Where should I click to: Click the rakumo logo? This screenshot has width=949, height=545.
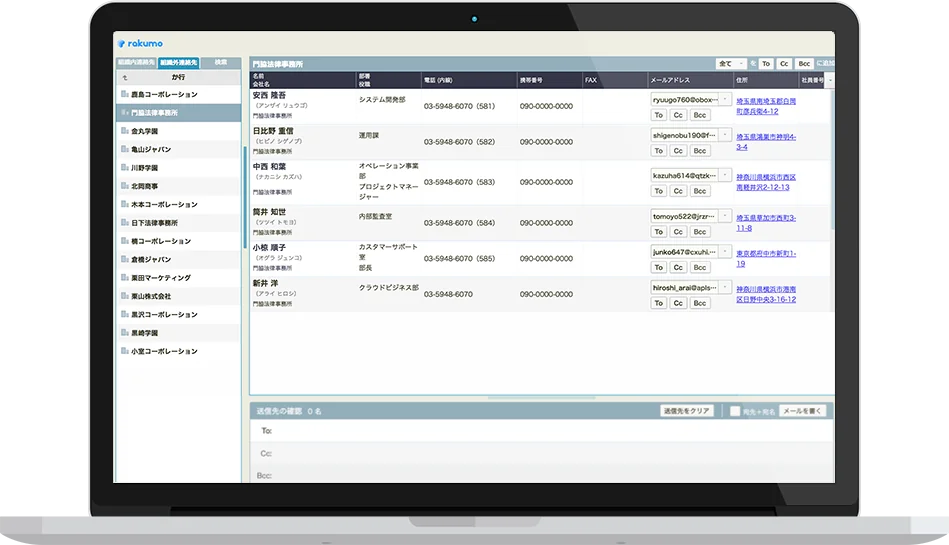[x=140, y=44]
